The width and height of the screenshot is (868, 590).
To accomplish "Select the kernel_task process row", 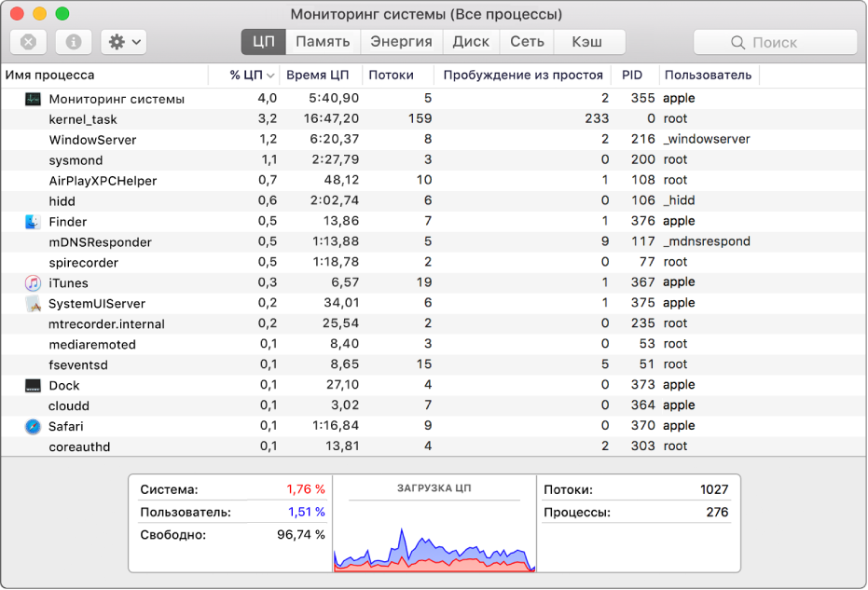I will point(434,119).
